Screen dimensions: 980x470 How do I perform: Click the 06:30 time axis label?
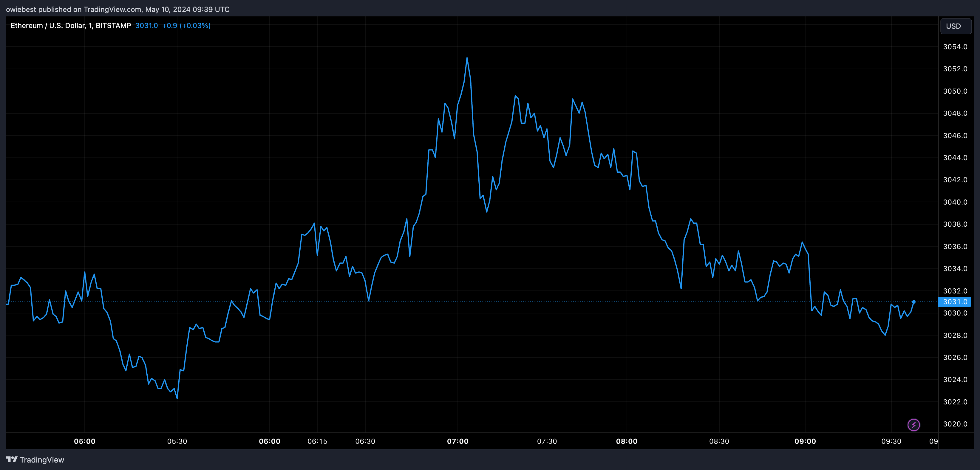pyautogui.click(x=365, y=441)
